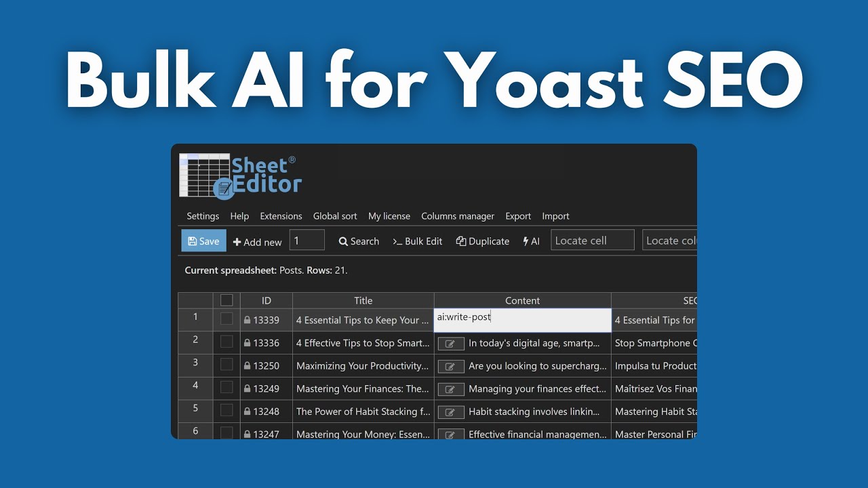Select checkbox for post 13339
Image resolution: width=868 pixels, height=488 pixels.
tap(226, 319)
